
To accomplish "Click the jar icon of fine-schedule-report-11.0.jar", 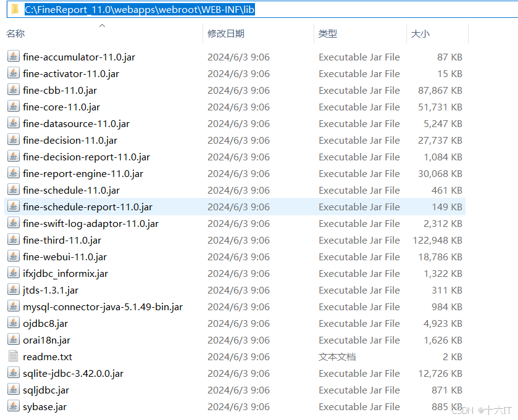I will pos(13,206).
